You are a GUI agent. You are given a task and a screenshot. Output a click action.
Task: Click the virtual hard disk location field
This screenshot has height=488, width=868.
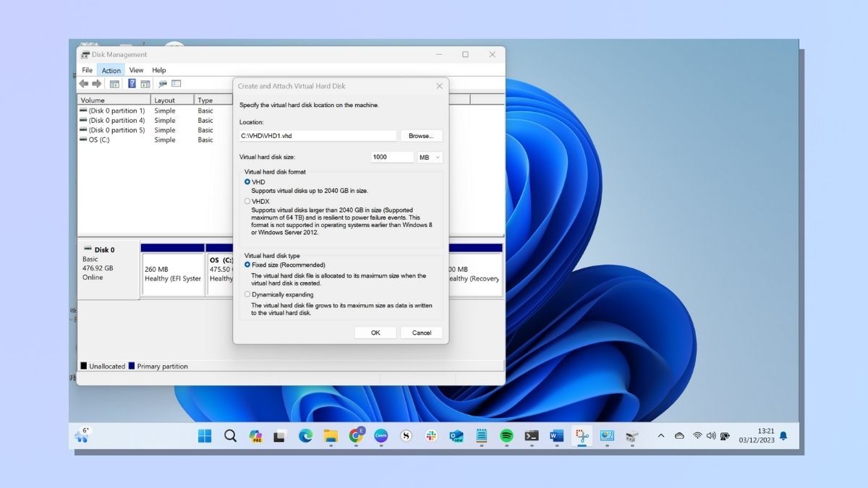click(x=318, y=135)
